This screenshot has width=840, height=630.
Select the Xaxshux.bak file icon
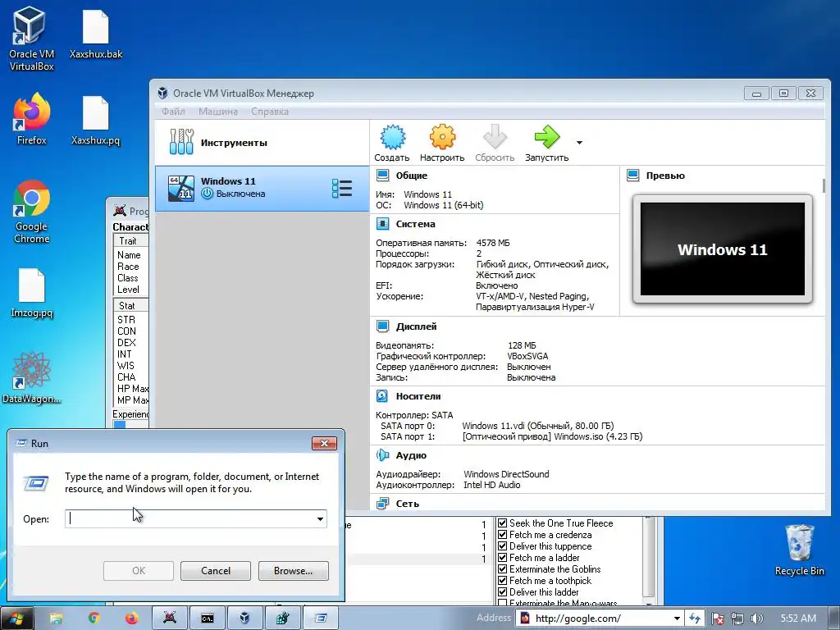96,34
